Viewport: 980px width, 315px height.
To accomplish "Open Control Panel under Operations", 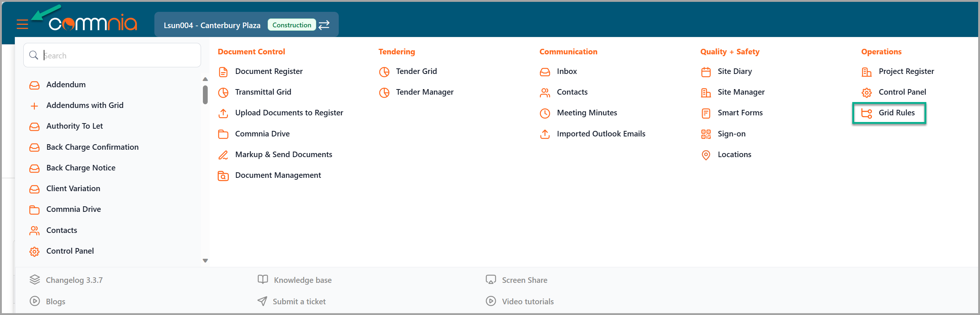I will [x=902, y=92].
